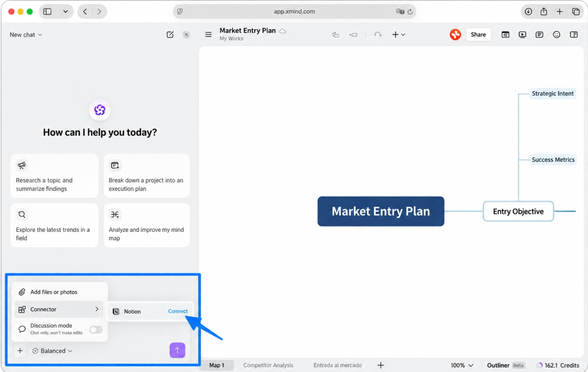Viewport: 588px width, 372px height.
Task: Select Analyze and improve my mind map
Action: (147, 225)
